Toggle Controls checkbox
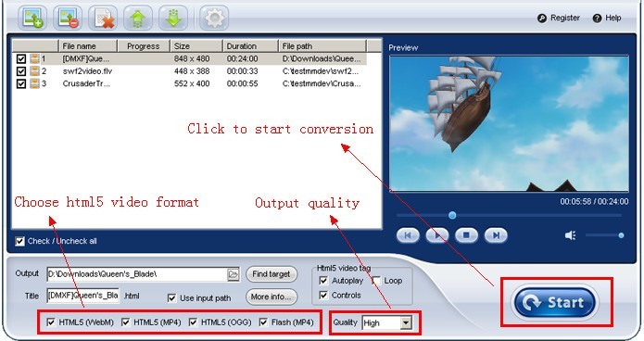 pos(323,296)
